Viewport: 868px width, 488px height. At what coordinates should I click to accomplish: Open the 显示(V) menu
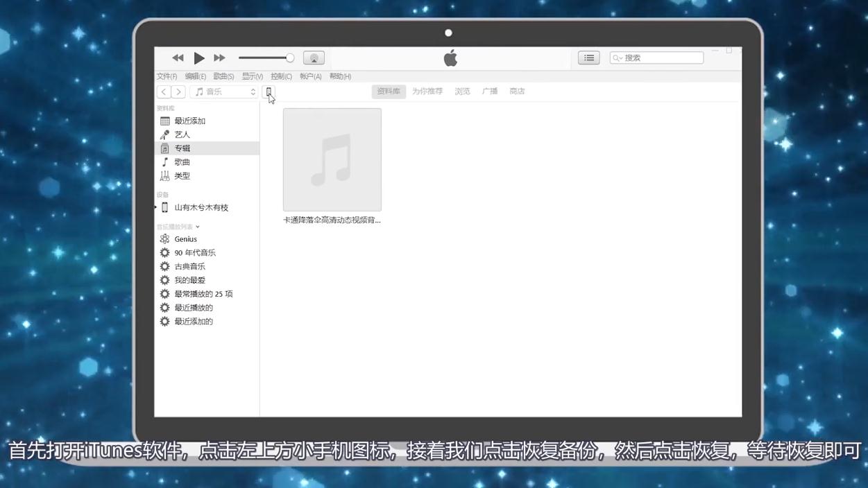(x=253, y=76)
